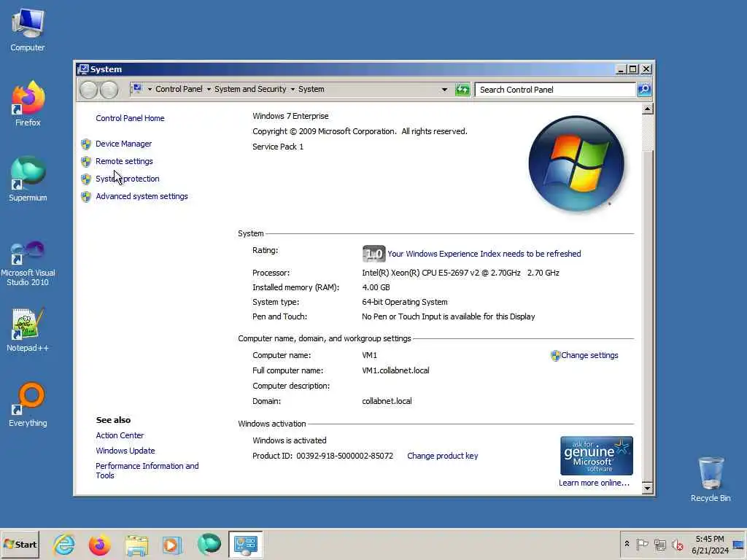Open Windows Explorer from the taskbar
Screen dimensions: 747x560
click(x=136, y=544)
